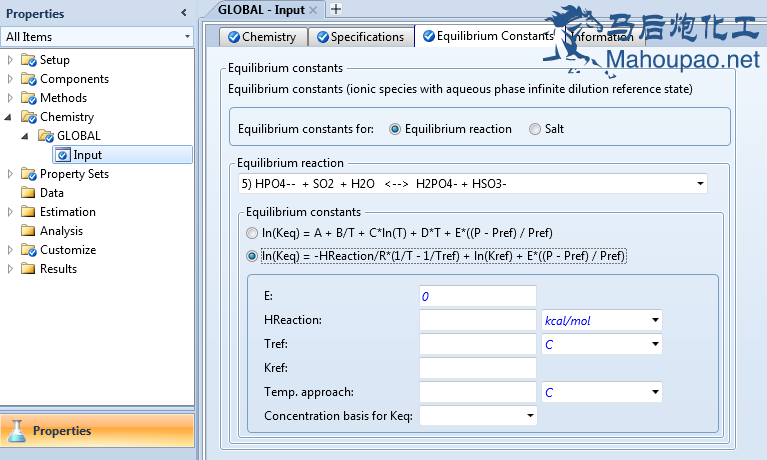Select the Equilibrium reaction radio button
767x460 pixels.
(x=395, y=129)
